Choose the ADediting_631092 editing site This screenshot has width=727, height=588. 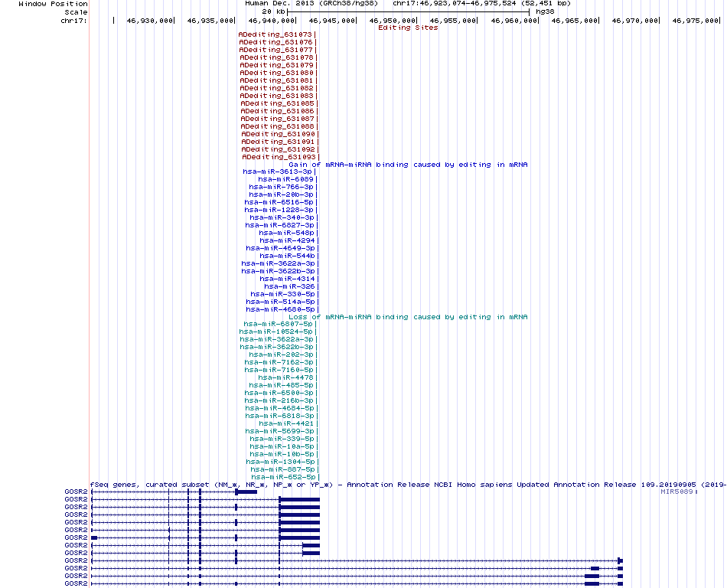click(279, 149)
